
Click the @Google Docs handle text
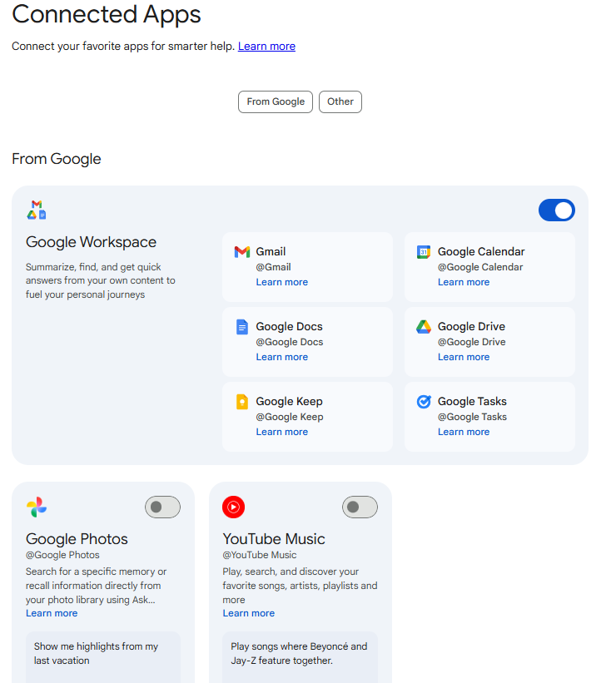290,342
